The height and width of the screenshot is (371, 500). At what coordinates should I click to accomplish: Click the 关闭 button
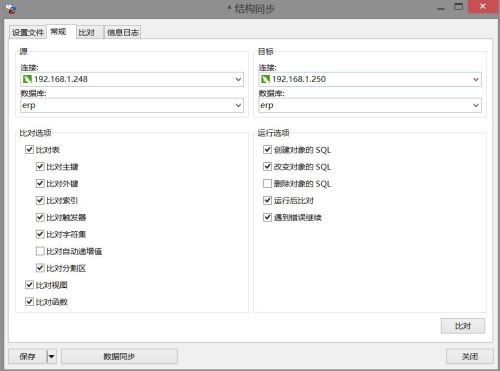[x=470, y=357]
